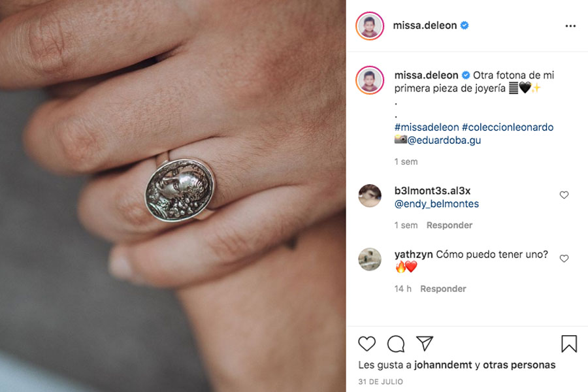This screenshot has height=392, width=588.
Task: Visit @eduardoba.gu photographer profile
Action: tap(444, 140)
